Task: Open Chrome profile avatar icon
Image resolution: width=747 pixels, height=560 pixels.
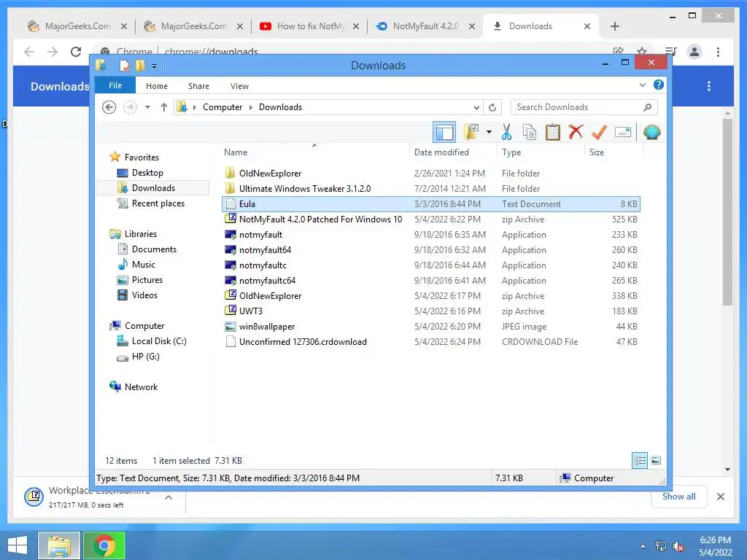Action: [694, 52]
